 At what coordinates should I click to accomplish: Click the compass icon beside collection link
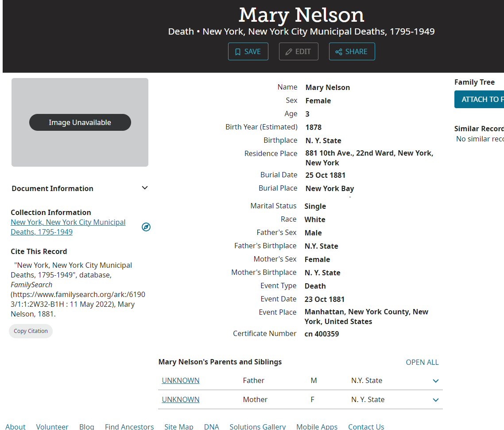point(146,227)
